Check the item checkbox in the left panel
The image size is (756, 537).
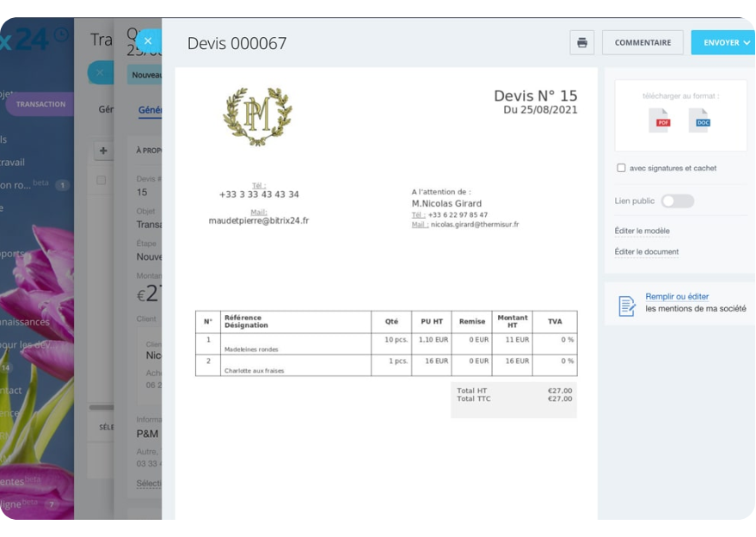pyautogui.click(x=101, y=179)
